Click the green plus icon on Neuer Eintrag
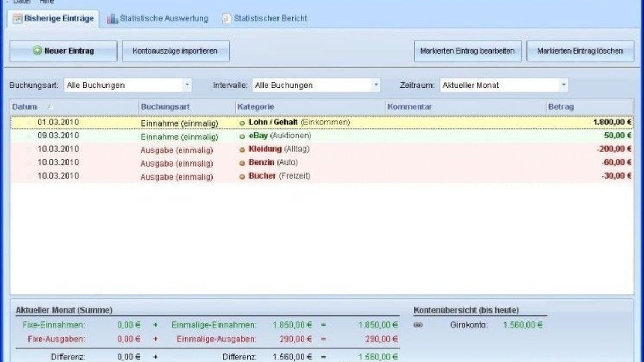Screen dimensions: 644x362 point(38,51)
